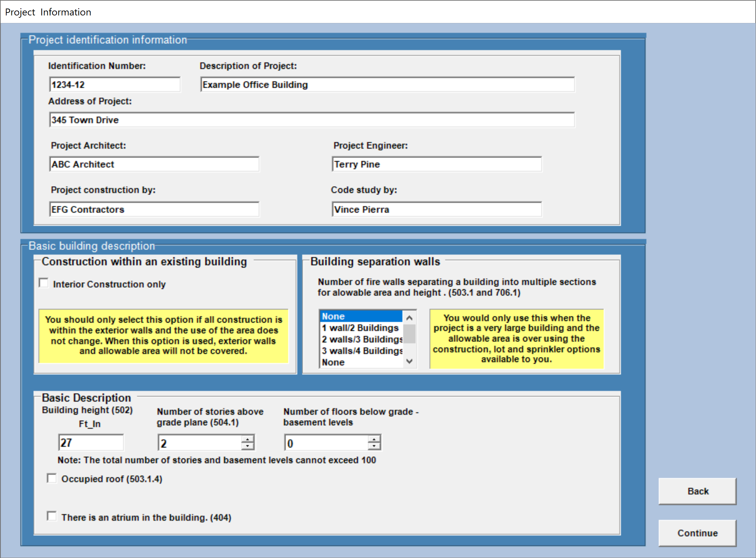Select 'None' at top of fire walls list

(x=358, y=316)
